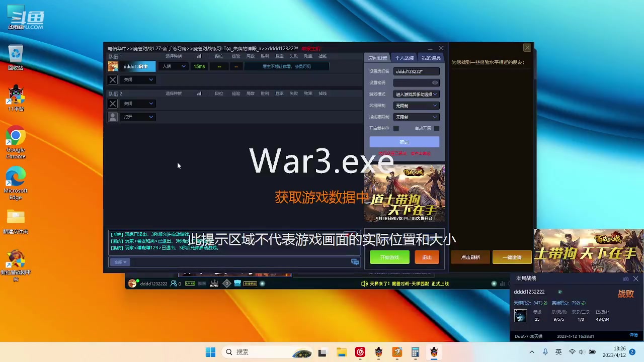Screen dimensions: 644x362
Task: Switch to the 个人战绩 tab
Action: [x=405, y=58]
